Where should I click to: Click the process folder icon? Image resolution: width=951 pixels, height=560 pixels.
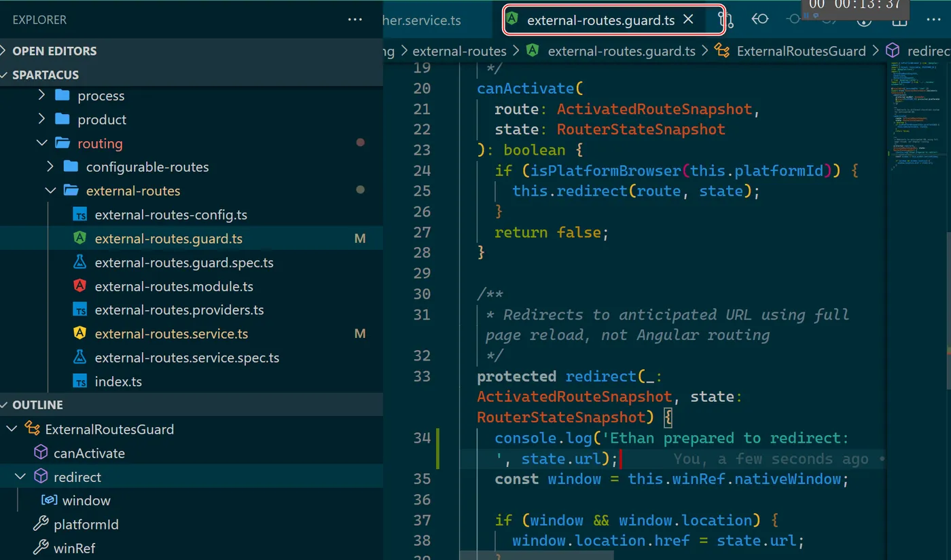[x=62, y=95]
